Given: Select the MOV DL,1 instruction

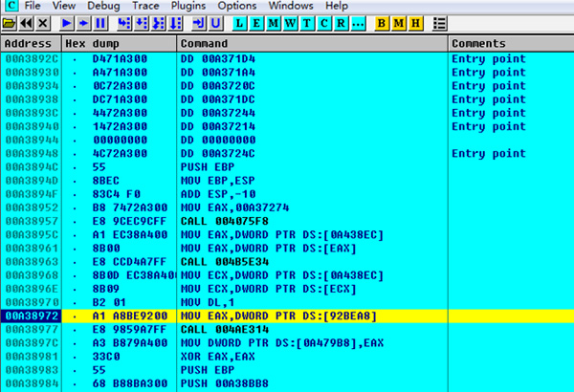Looking at the screenshot, I should click(208, 302).
